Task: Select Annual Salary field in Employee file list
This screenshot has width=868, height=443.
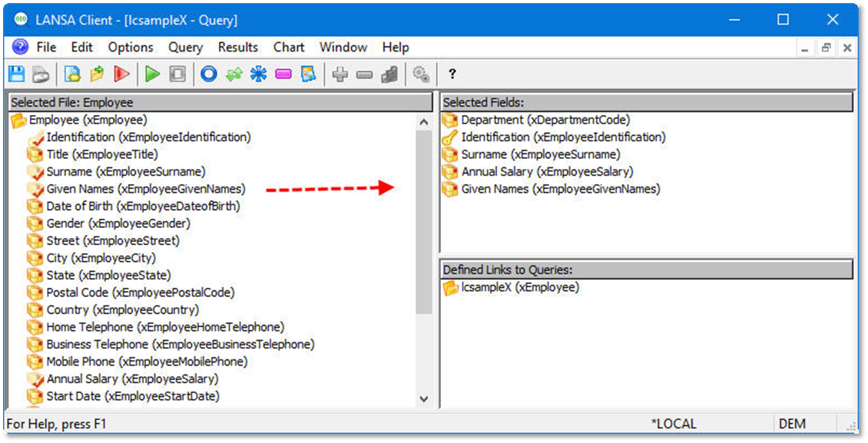Action: [123, 379]
